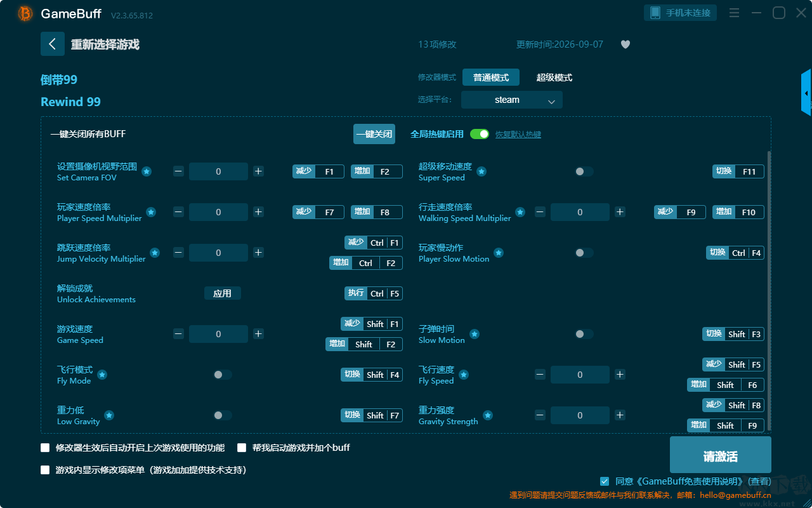Click Shift F3 toggle hotkey for Slow Motion
Screen dimensions: 812x508
[x=733, y=334]
